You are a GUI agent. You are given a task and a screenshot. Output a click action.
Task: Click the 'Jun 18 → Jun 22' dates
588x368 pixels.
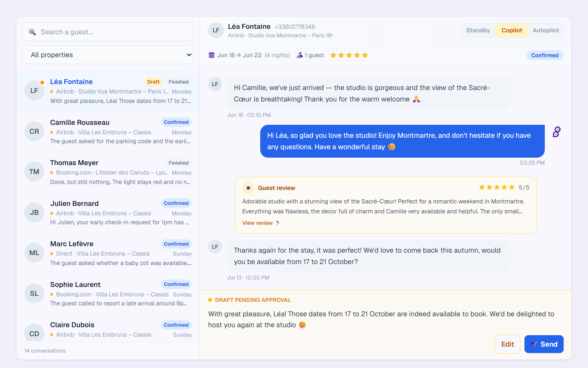pyautogui.click(x=239, y=55)
